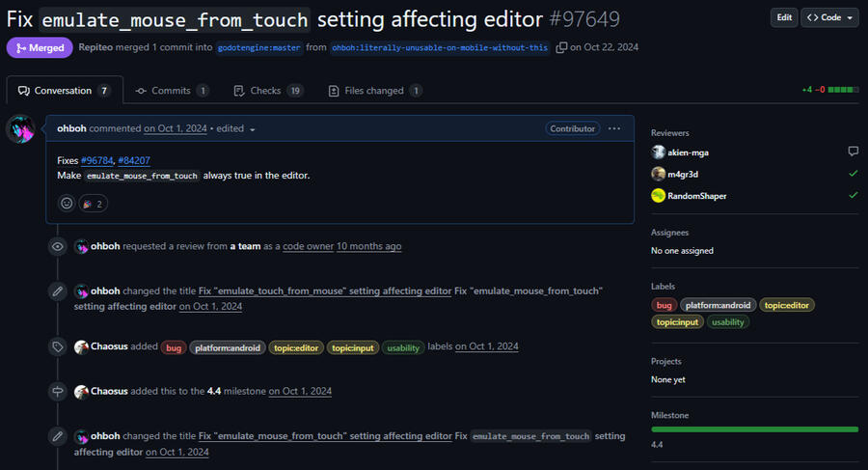
Task: Open comment options three-dot menu
Action: tap(614, 128)
